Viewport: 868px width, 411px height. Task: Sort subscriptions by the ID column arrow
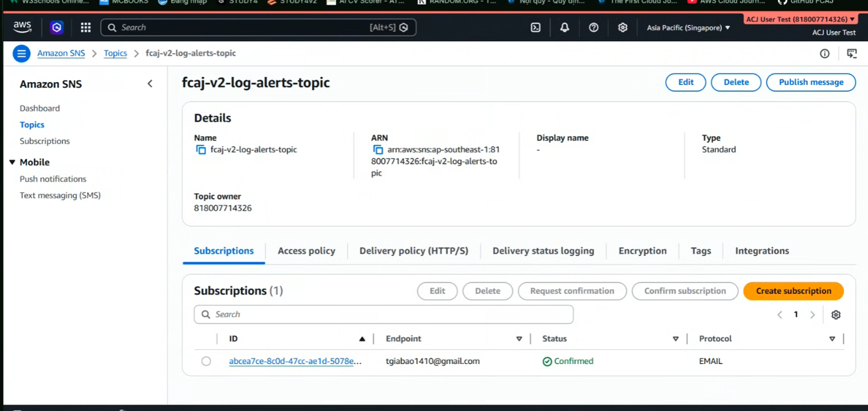pyautogui.click(x=362, y=339)
